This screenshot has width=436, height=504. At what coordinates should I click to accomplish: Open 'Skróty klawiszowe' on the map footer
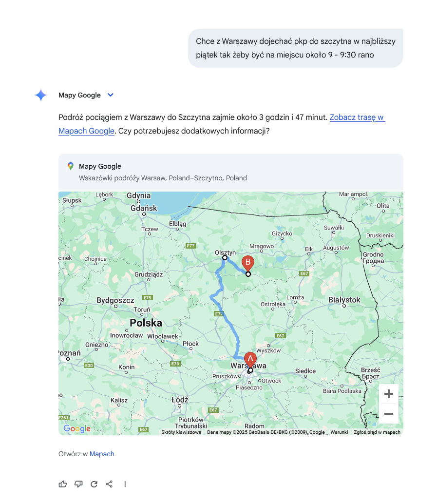click(x=181, y=432)
